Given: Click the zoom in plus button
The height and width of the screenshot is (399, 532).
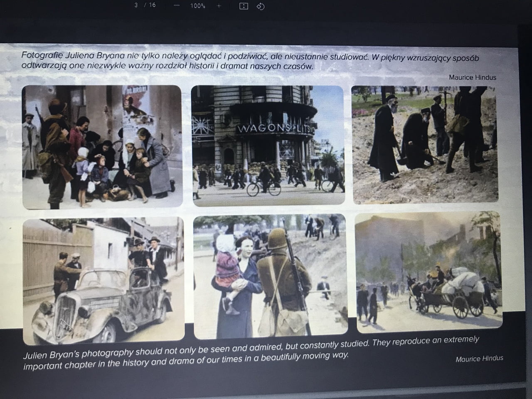Looking at the screenshot, I should coord(219,6).
